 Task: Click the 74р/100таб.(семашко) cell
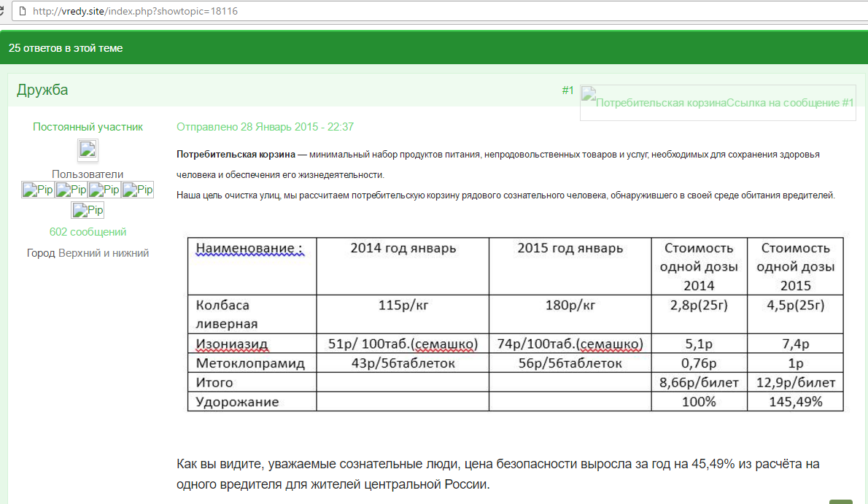coord(570,344)
